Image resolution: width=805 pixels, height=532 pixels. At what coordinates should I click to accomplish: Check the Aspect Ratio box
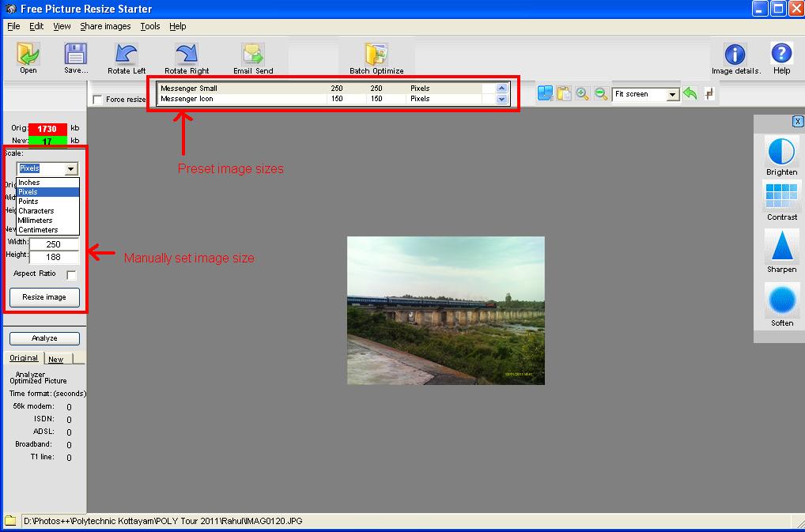click(70, 274)
